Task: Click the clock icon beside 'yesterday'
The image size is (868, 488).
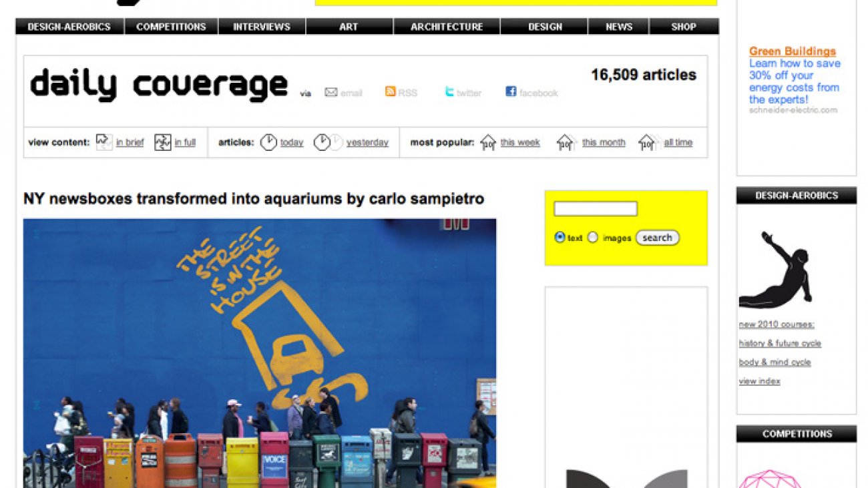Action: (322, 142)
